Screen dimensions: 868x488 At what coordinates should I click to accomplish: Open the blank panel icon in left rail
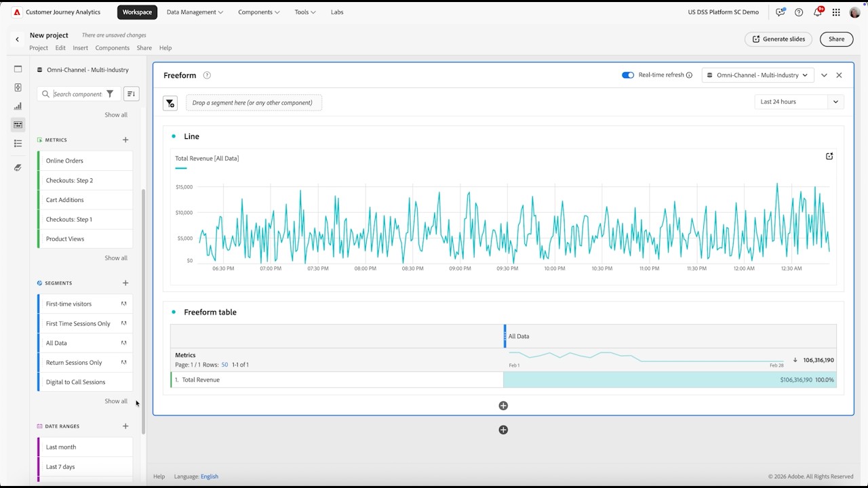tap(18, 69)
